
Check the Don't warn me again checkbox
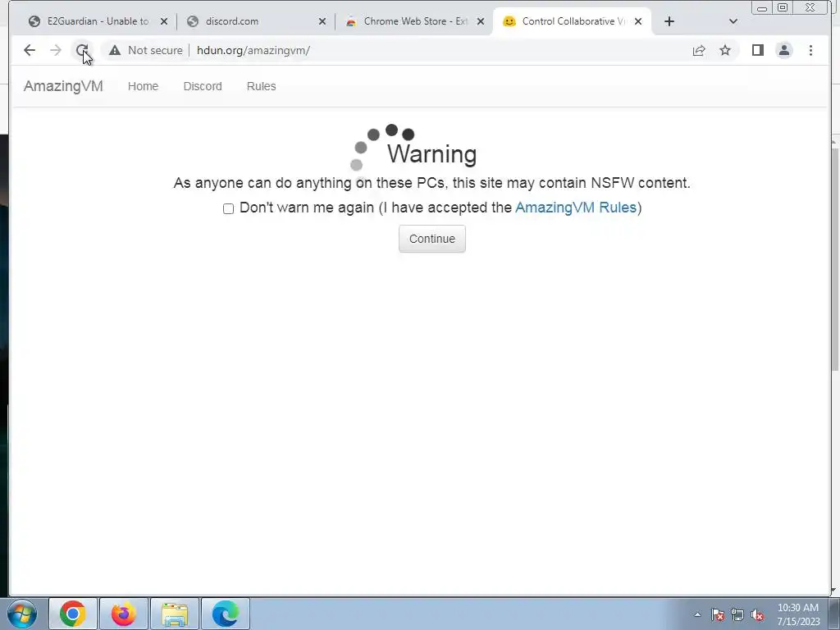click(x=228, y=208)
